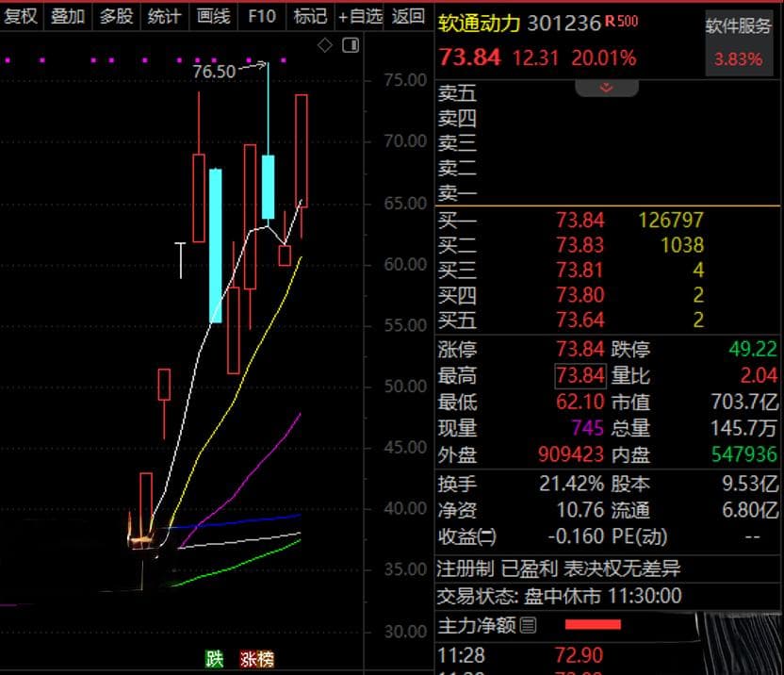Click the red 涨榜 badge
This screenshot has width=784, height=675.
point(256,659)
